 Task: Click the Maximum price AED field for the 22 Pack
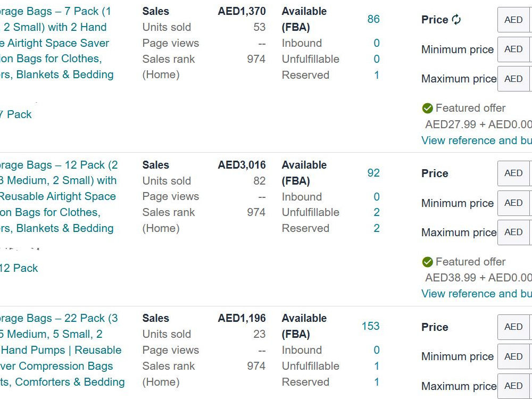[x=514, y=386]
